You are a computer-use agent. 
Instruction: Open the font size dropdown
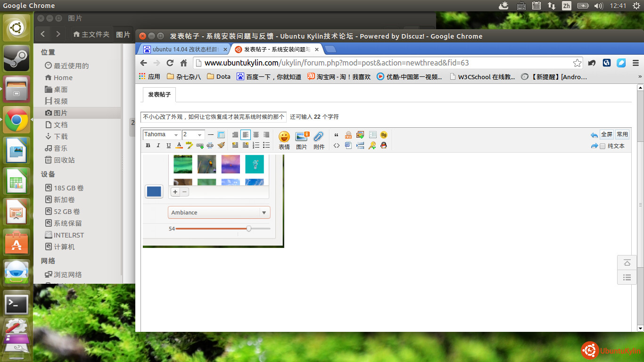click(193, 135)
